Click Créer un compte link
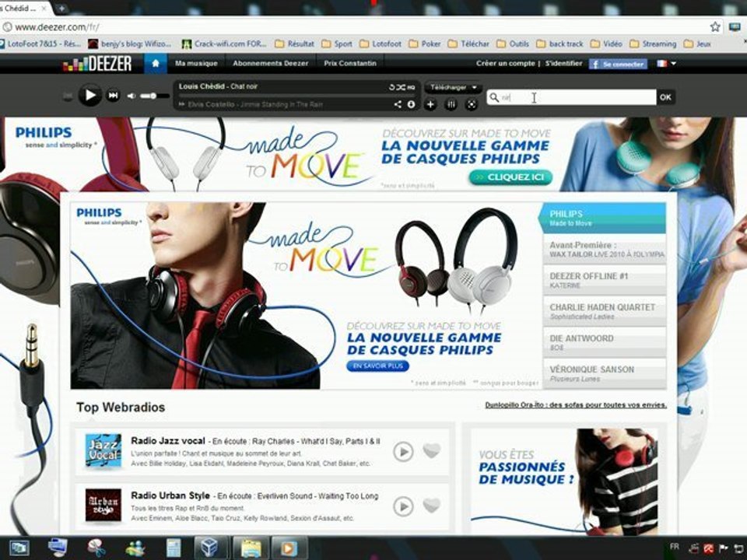This screenshot has height=560, width=747. pyautogui.click(x=505, y=63)
